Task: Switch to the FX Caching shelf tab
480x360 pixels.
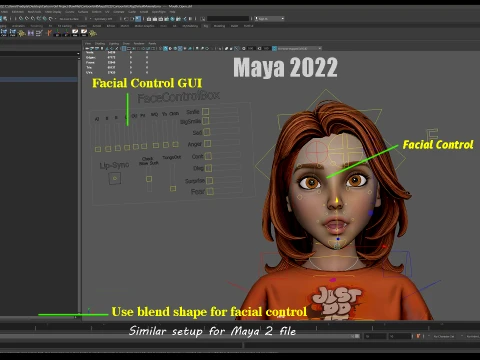Action: click(65, 26)
